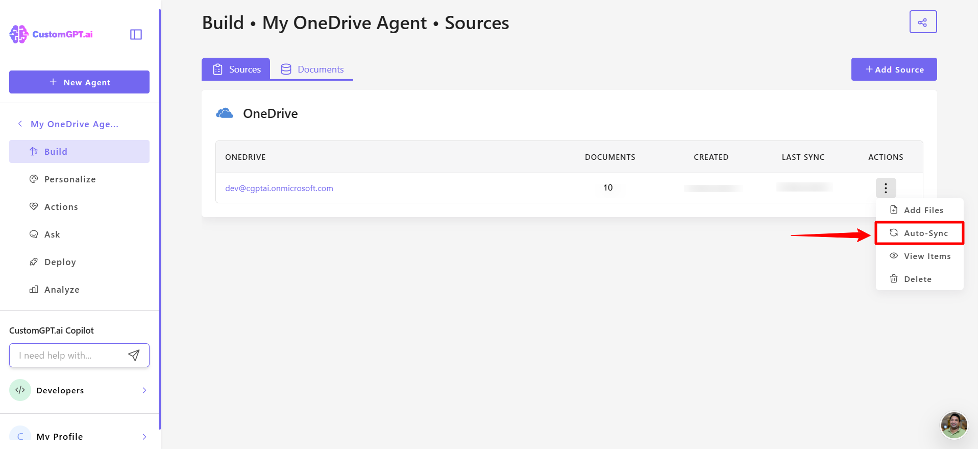Collapse the sidebar panel icon
Viewport: 980px width, 449px height.
coord(136,34)
